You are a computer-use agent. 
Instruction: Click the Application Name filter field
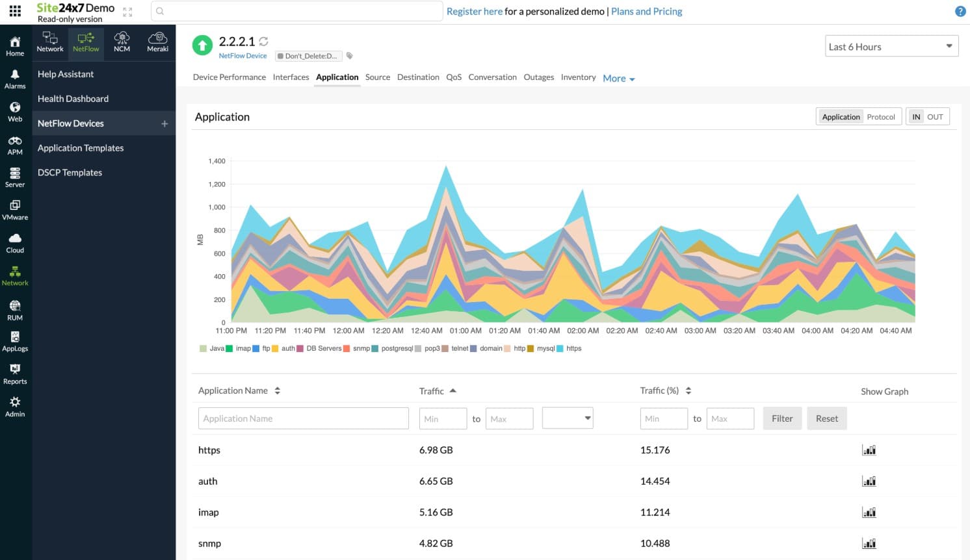coord(304,418)
